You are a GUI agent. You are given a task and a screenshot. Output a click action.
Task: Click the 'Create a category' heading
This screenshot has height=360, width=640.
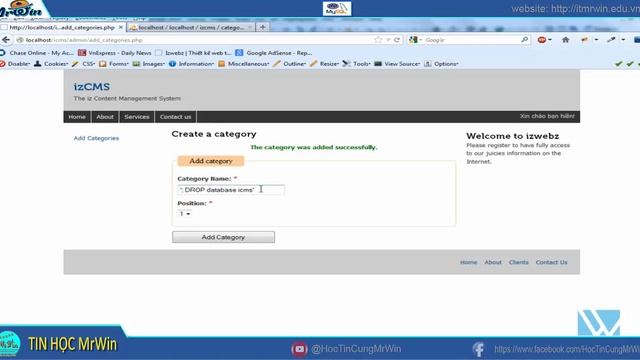(x=214, y=134)
